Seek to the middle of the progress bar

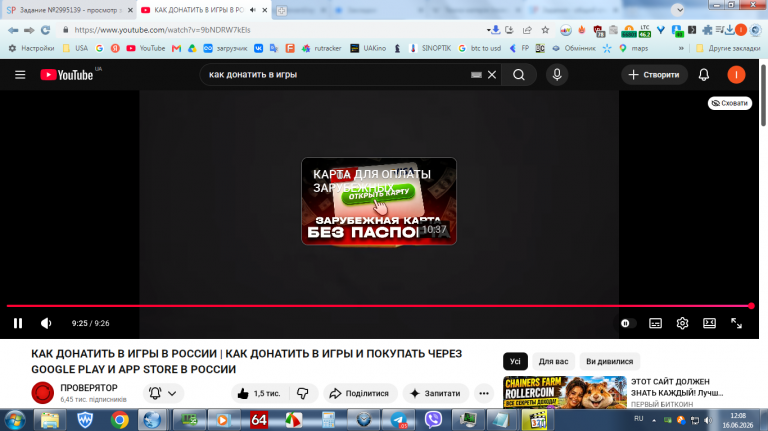[x=379, y=306]
